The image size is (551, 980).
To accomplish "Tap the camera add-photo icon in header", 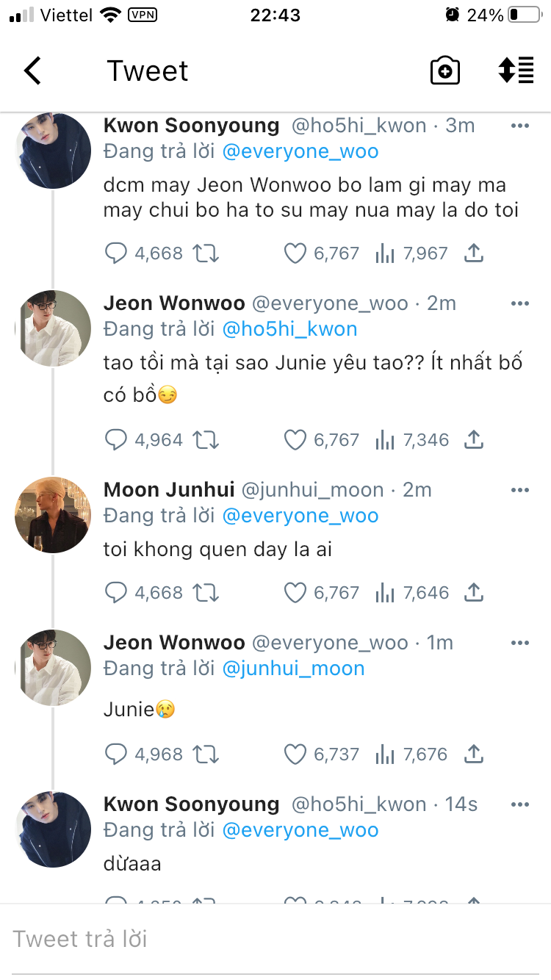I will pos(444,71).
